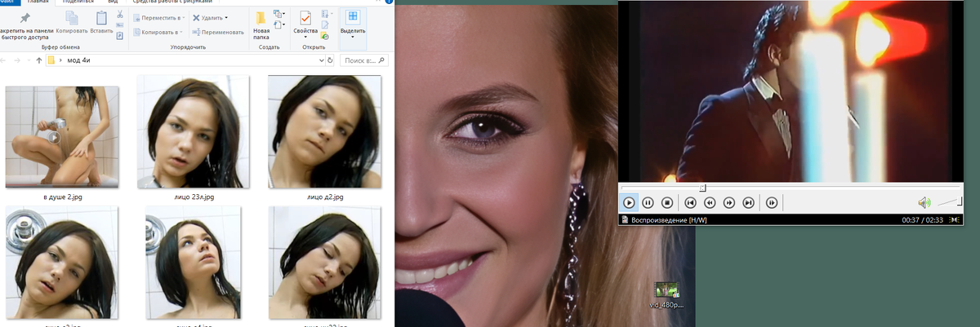Open the Переместить в move-to dropdown
Screen dimensions: 980x327
pos(158,17)
